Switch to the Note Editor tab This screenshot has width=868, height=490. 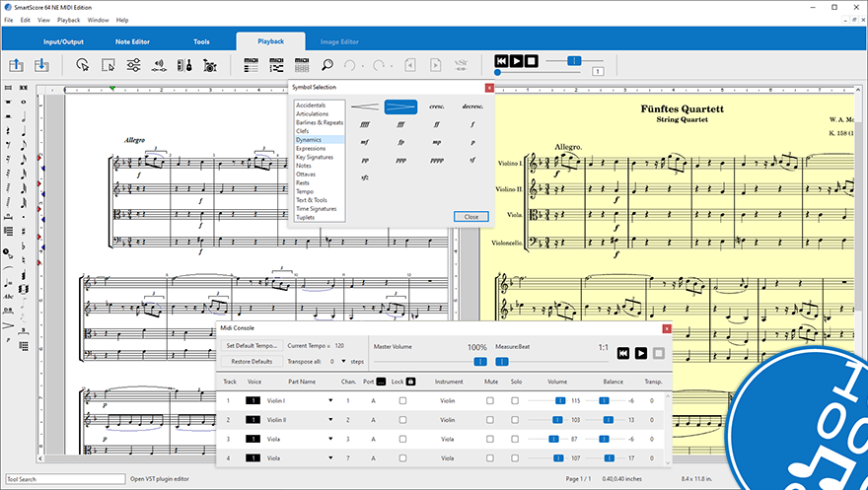[132, 41]
